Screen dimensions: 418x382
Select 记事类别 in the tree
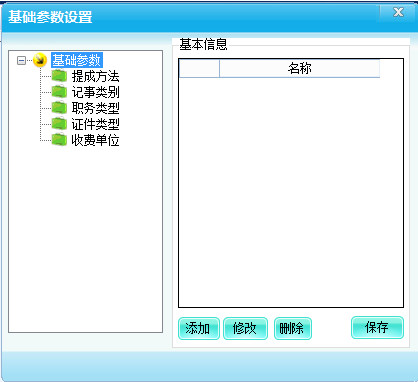(x=95, y=92)
